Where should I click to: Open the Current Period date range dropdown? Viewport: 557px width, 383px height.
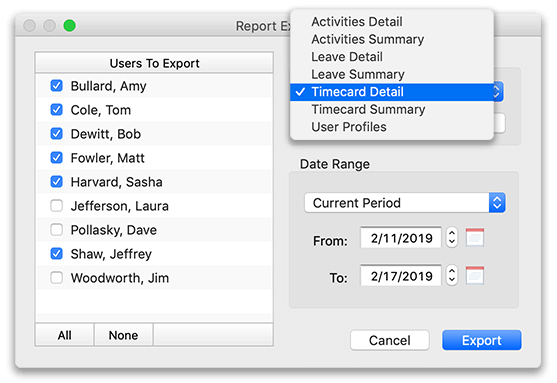point(405,203)
